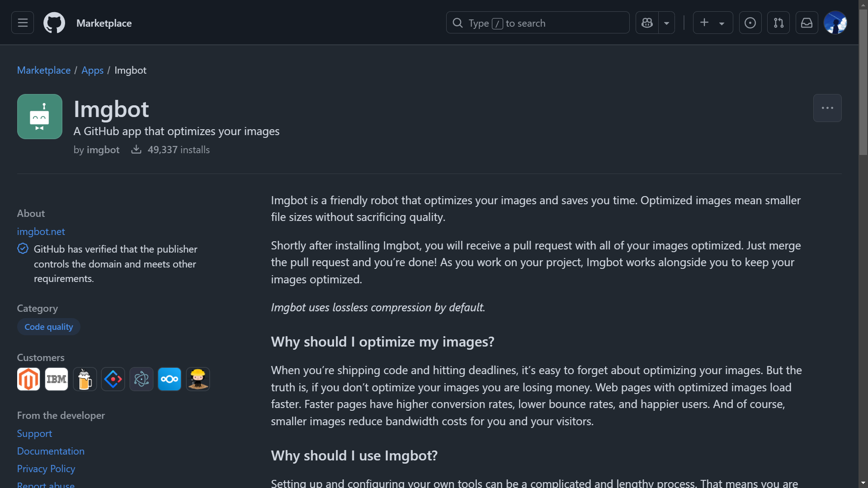Click the Imgbot robot app logo

tap(40, 117)
